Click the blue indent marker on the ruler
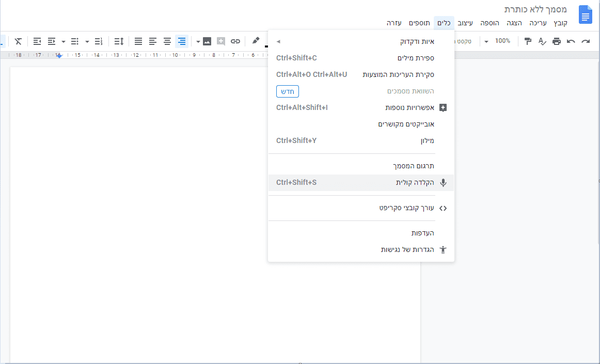 (x=58, y=56)
